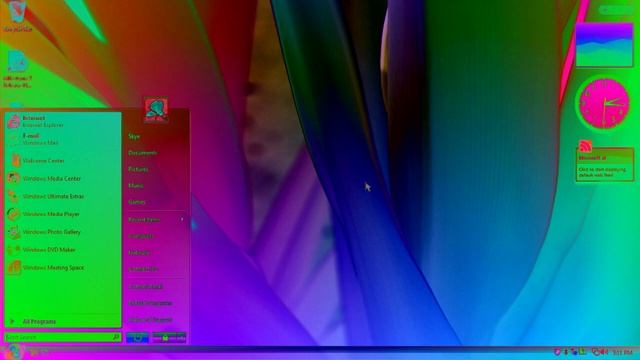Open Windows Meeting Space
This screenshot has height=360, width=640.
(62, 268)
